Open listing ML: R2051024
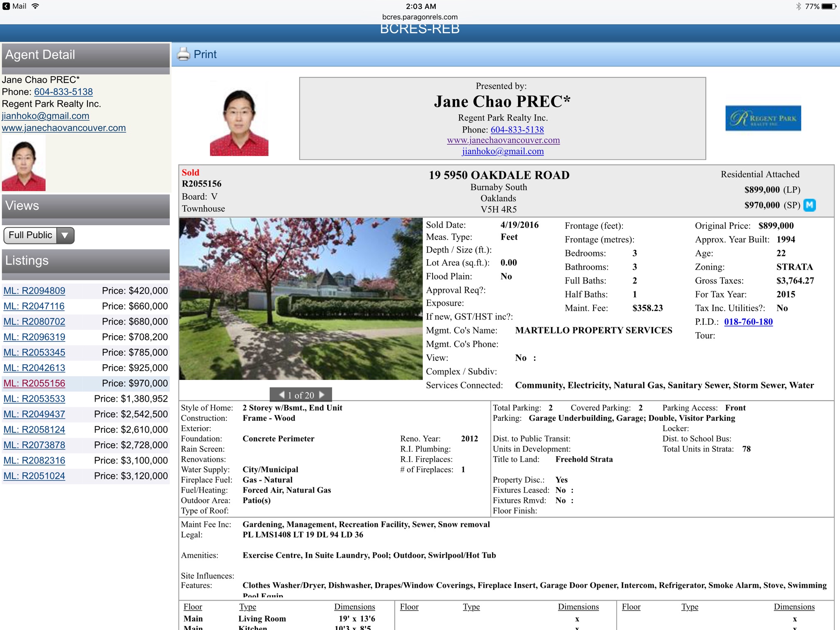Screen dimensions: 840x630 coord(34,476)
